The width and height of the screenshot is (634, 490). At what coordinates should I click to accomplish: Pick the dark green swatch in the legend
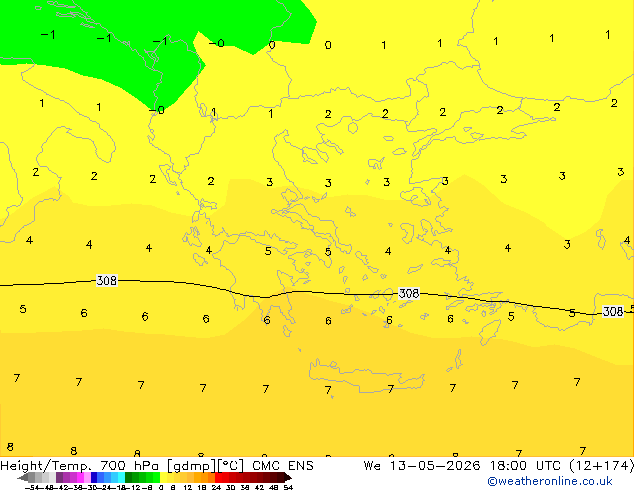click(x=129, y=477)
